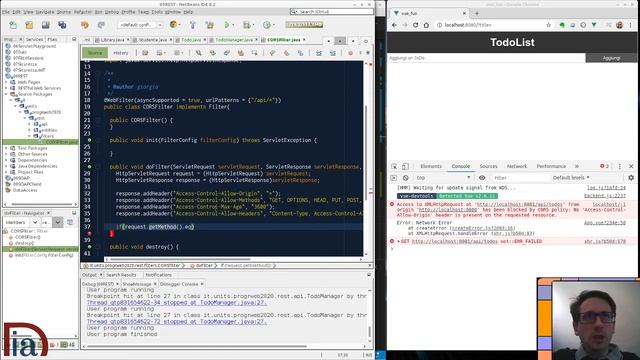Show the DevTools console sidebar
The image size is (640, 360).
coord(393,178)
